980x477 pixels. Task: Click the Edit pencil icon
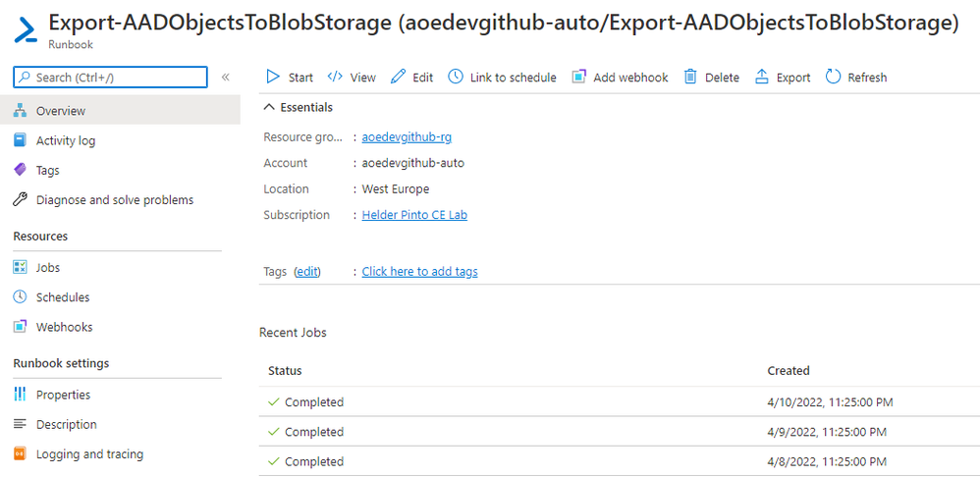tap(398, 77)
